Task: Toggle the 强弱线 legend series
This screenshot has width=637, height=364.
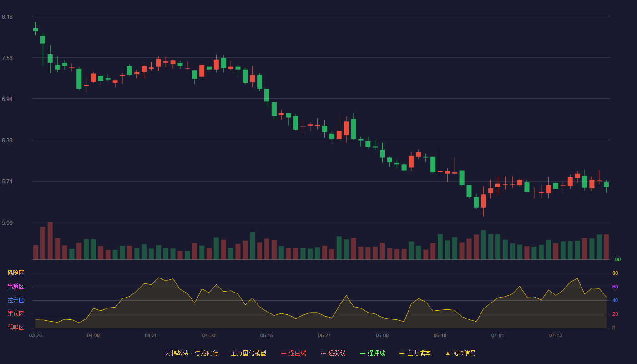Action: 333,353
